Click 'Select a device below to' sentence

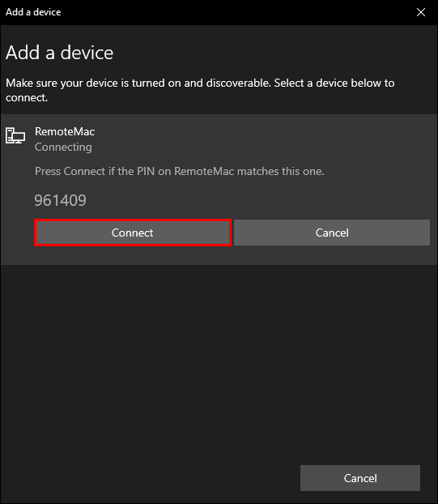[x=334, y=83]
